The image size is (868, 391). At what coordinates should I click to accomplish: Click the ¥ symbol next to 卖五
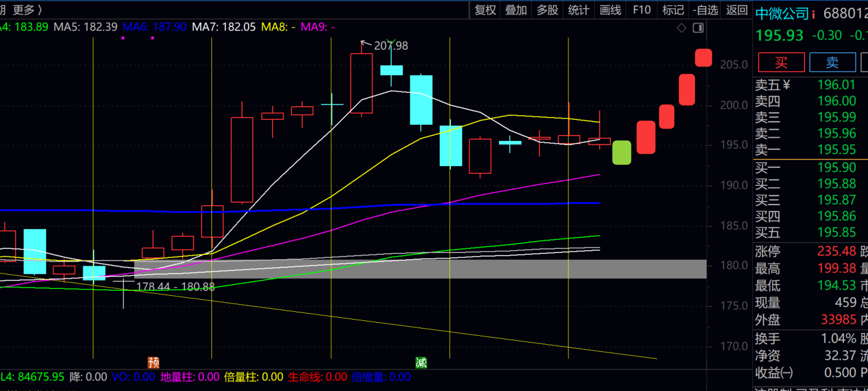(x=787, y=85)
